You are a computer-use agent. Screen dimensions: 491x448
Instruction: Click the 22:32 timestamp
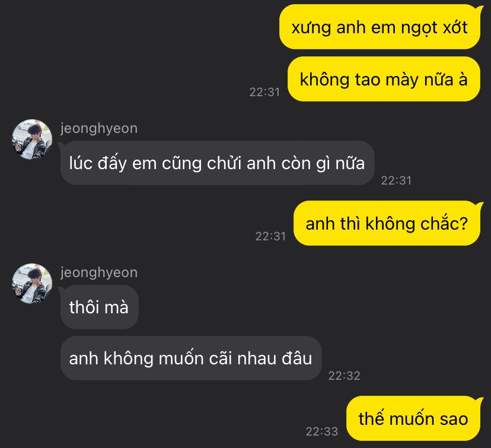pos(344,376)
